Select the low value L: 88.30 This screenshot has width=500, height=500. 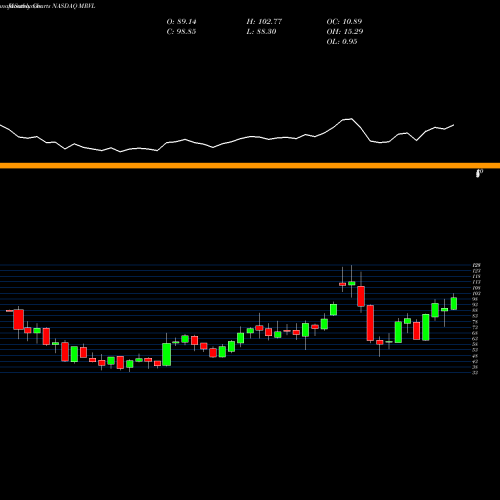pyautogui.click(x=261, y=32)
